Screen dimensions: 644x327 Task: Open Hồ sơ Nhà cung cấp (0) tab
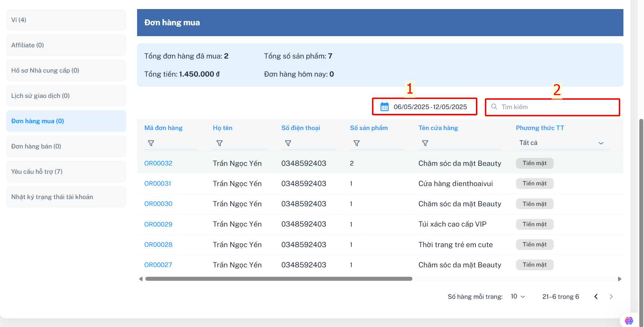pyautogui.click(x=66, y=70)
